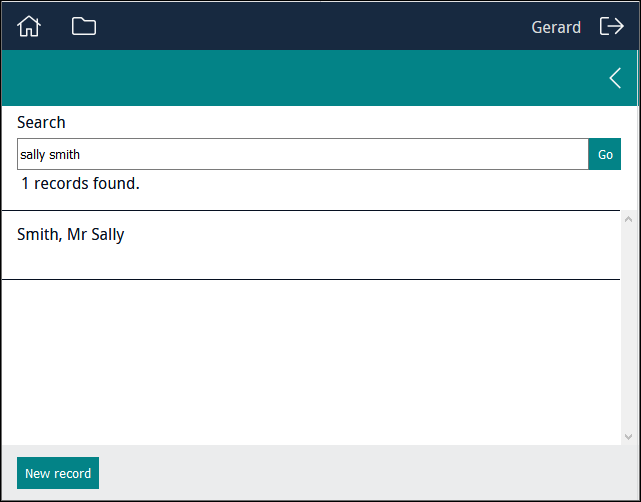
Task: Click the results scrollbar down arrow
Action: pyautogui.click(x=629, y=437)
